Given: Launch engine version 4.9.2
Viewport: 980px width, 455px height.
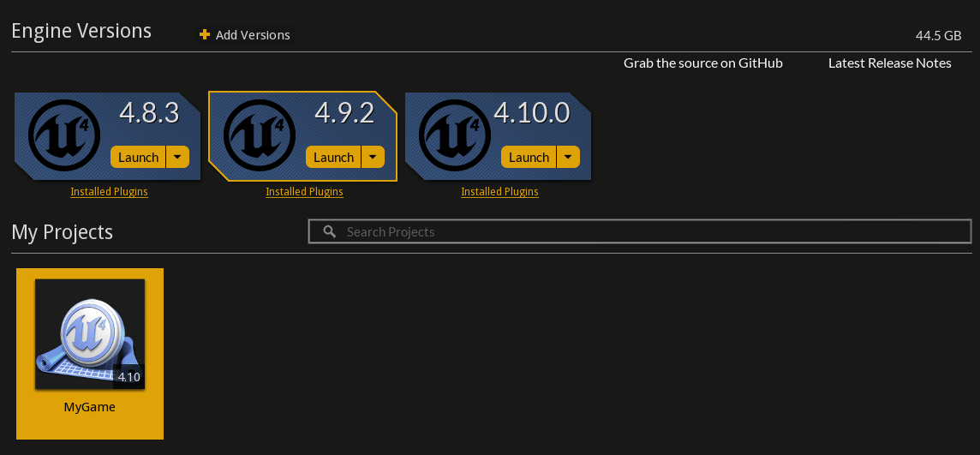Looking at the screenshot, I should pos(334,157).
